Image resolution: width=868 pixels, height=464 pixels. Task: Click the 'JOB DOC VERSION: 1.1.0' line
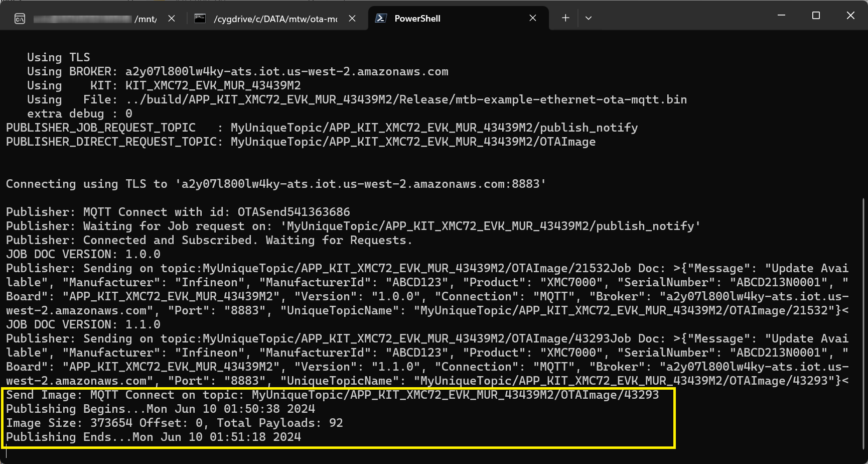pyautogui.click(x=83, y=324)
